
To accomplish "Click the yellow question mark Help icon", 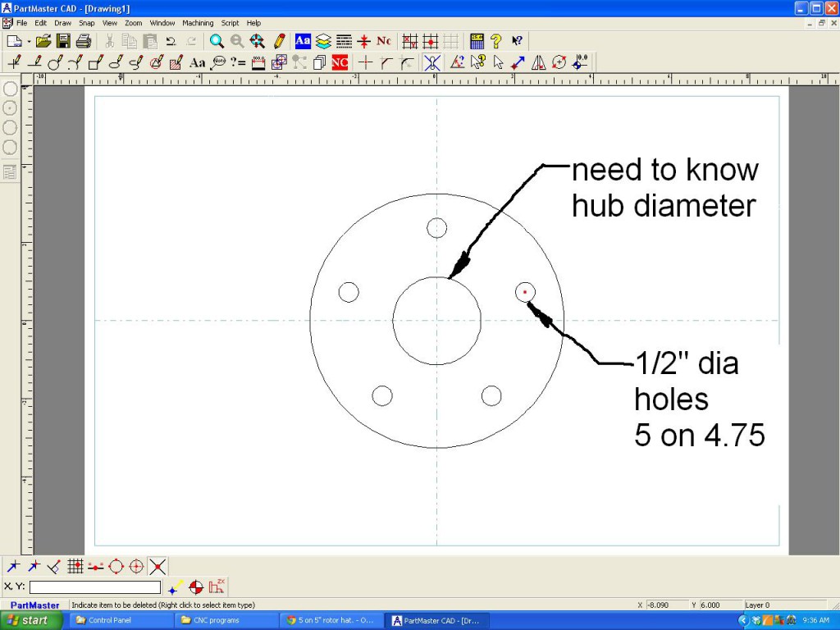I will click(x=496, y=41).
